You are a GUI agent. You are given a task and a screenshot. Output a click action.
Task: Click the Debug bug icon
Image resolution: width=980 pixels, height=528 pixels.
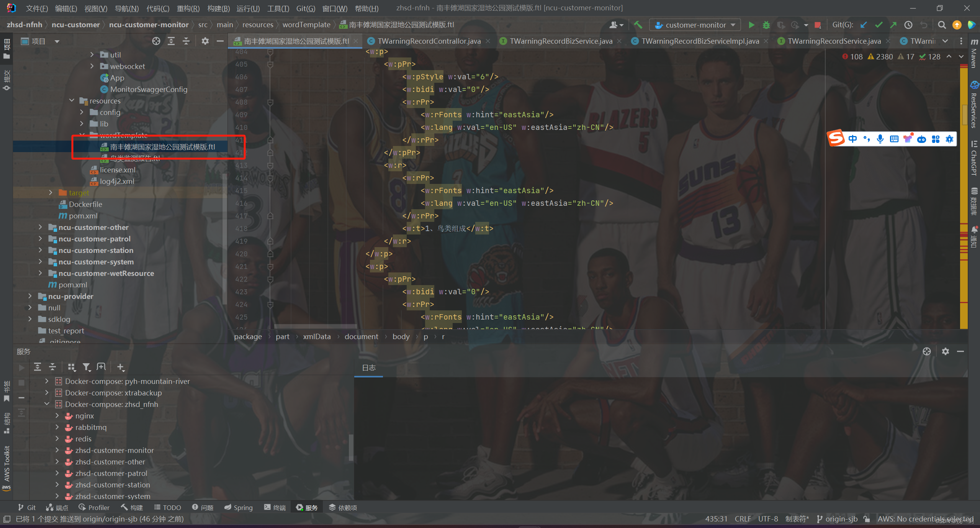766,25
